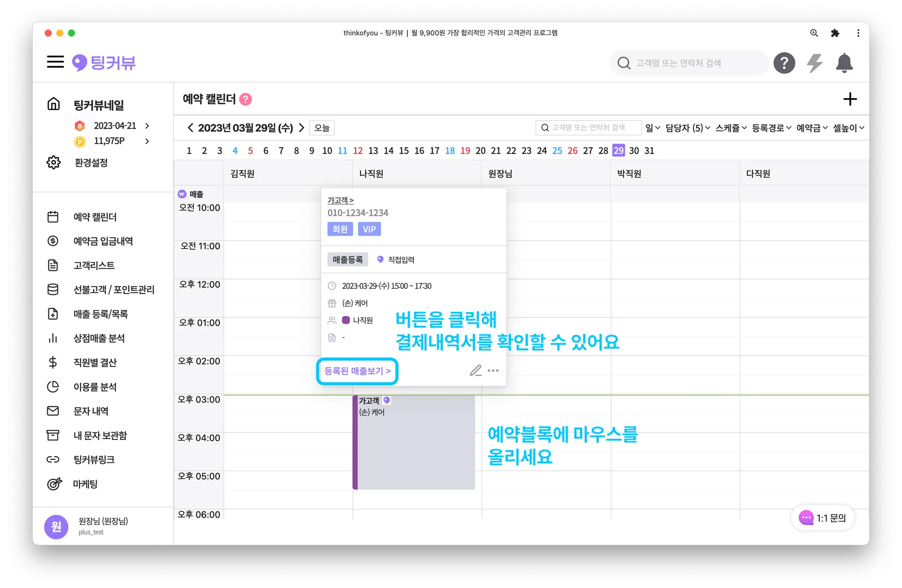Click the plus icon to add reservation

tap(850, 99)
